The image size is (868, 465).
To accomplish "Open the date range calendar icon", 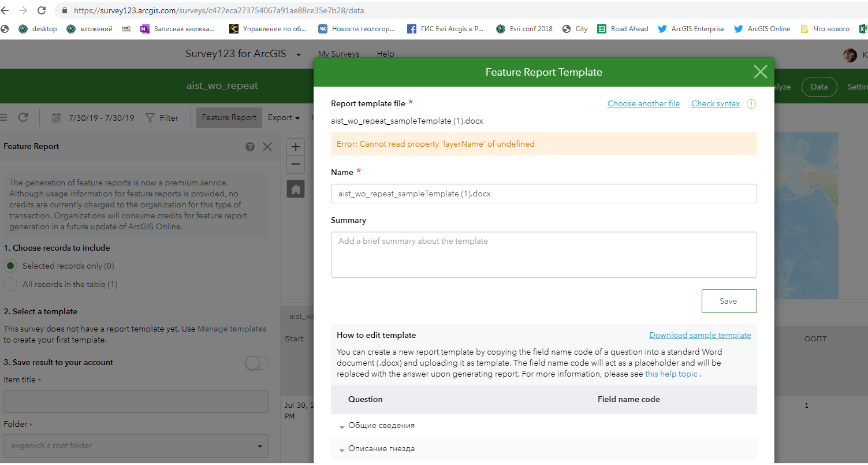I will click(x=57, y=118).
